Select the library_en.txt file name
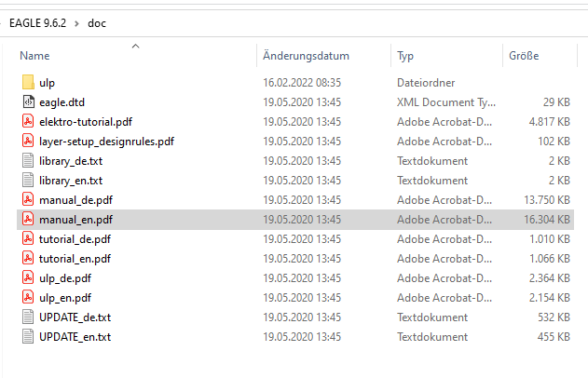The height and width of the screenshot is (378, 588). point(71,181)
